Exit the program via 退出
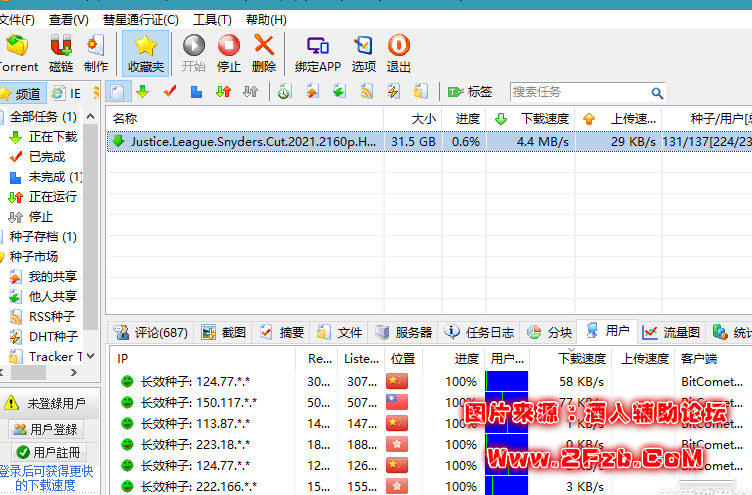The image size is (752, 495). click(x=399, y=53)
